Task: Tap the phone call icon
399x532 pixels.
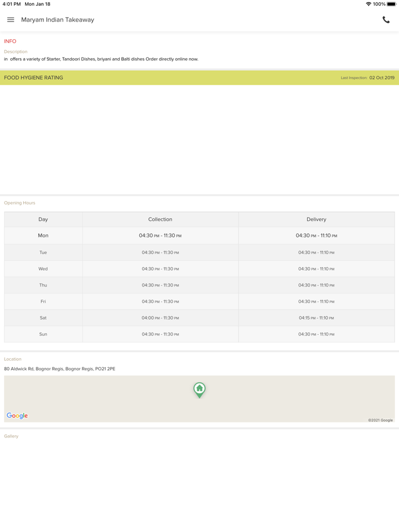Action: click(x=386, y=20)
